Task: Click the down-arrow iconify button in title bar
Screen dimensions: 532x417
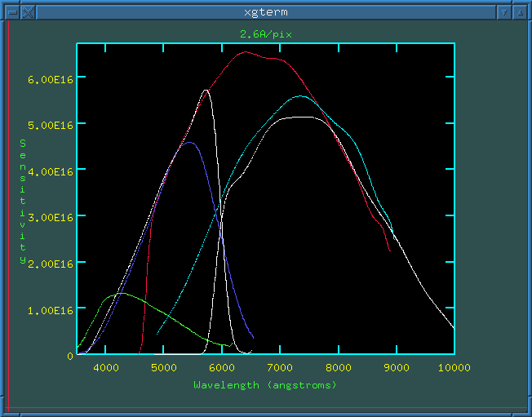Action: 505,12
